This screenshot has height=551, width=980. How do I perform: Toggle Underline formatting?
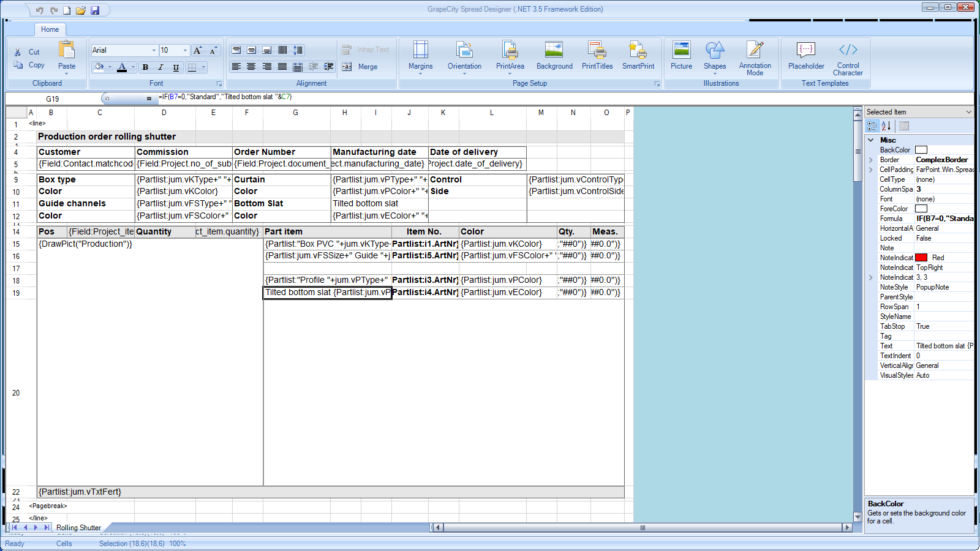[x=176, y=67]
